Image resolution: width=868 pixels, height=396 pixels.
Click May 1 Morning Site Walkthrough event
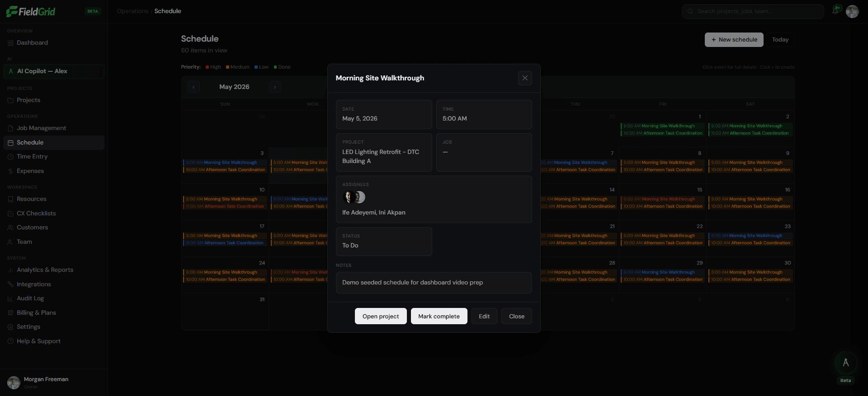click(x=662, y=126)
